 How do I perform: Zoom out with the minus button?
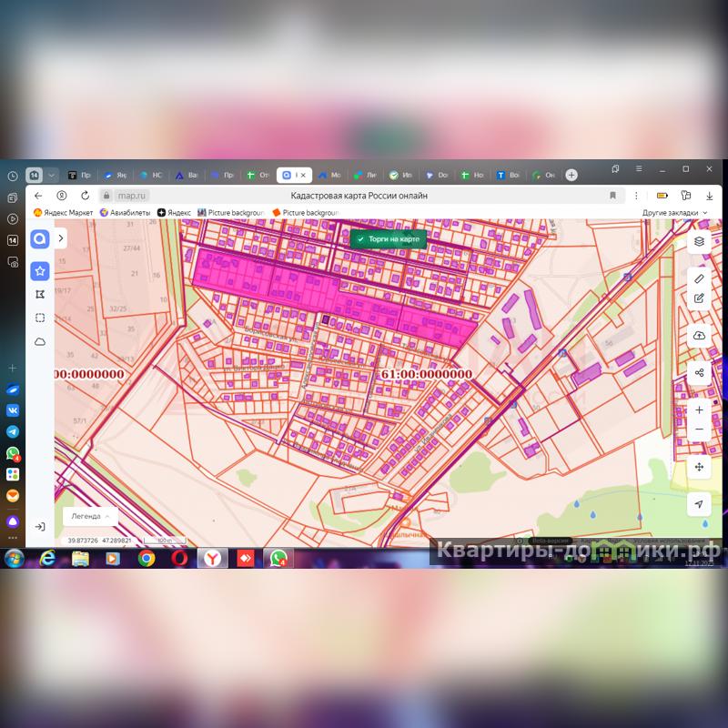click(x=699, y=430)
